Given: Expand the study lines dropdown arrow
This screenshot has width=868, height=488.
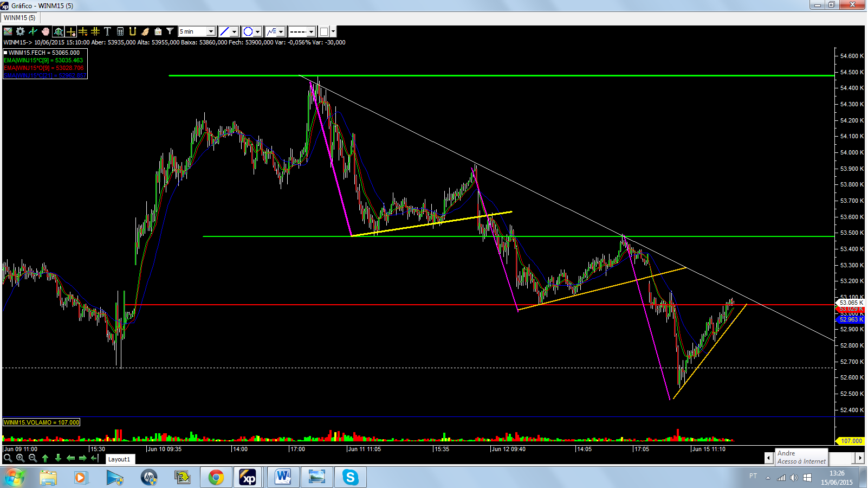Looking at the screenshot, I should point(281,31).
